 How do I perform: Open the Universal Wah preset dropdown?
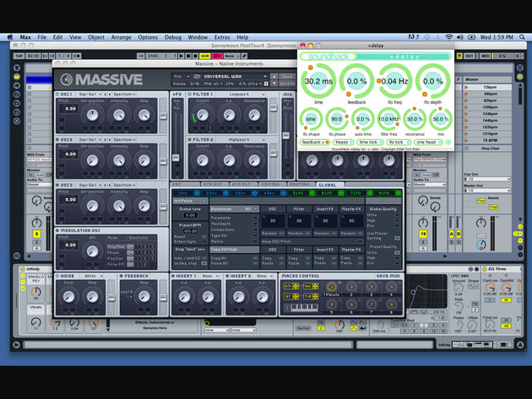pyautogui.click(x=235, y=76)
